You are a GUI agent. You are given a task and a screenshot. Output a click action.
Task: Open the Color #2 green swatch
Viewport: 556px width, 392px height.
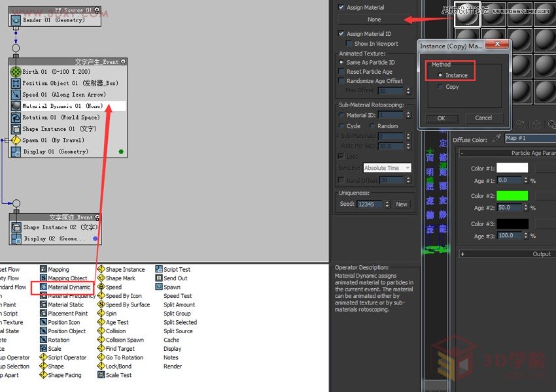tap(512, 195)
